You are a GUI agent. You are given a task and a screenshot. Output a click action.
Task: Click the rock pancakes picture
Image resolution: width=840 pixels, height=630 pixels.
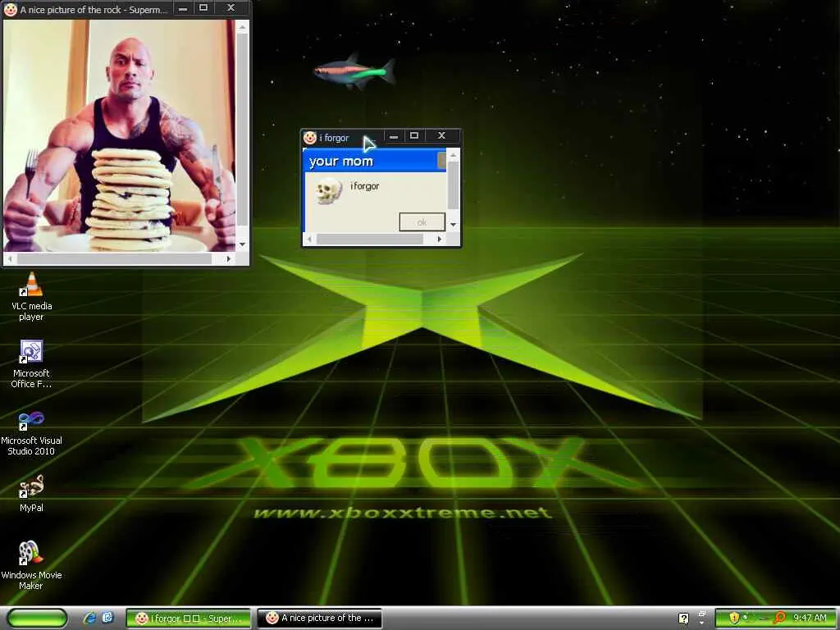pyautogui.click(x=120, y=135)
